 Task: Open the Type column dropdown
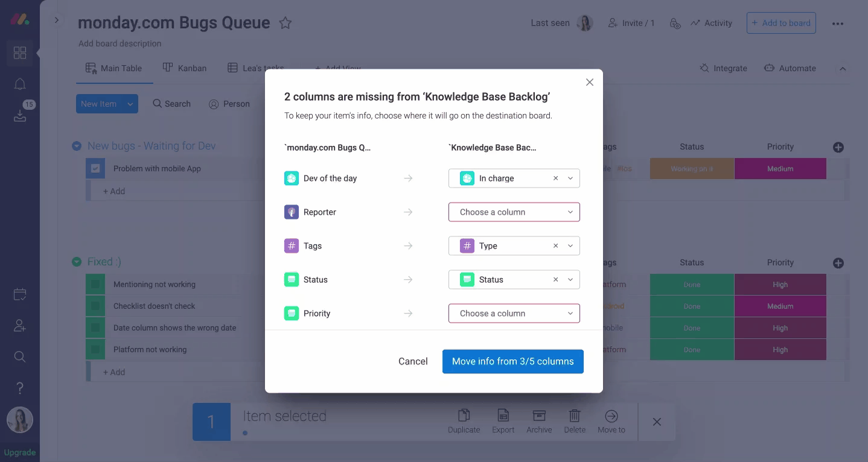[x=570, y=246]
